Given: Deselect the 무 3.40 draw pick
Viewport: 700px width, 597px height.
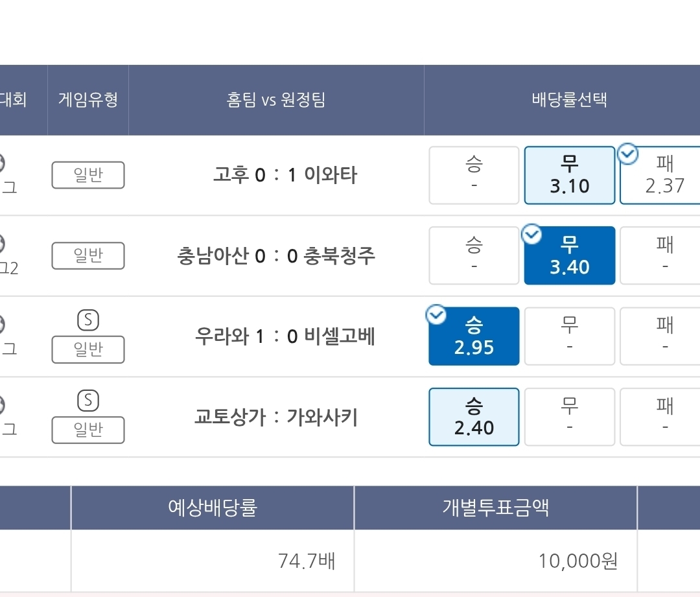Looking at the screenshot, I should (x=569, y=256).
